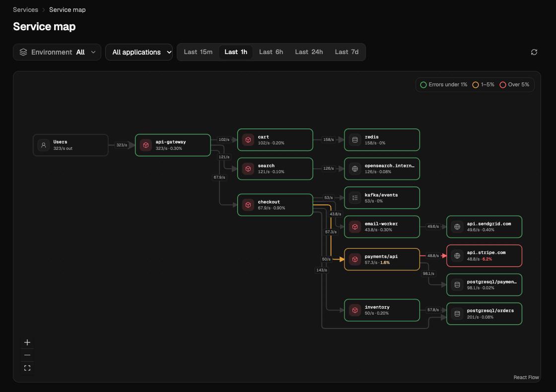Click the Service map breadcrumb

68,9
